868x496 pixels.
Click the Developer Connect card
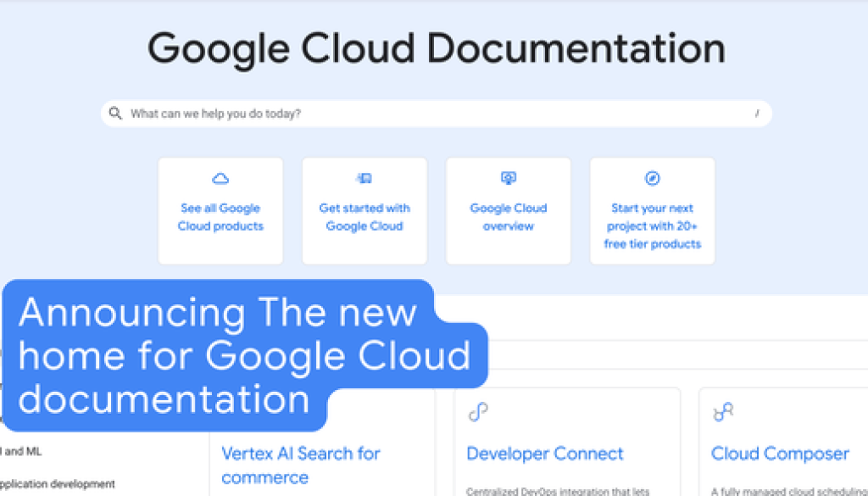click(568, 441)
